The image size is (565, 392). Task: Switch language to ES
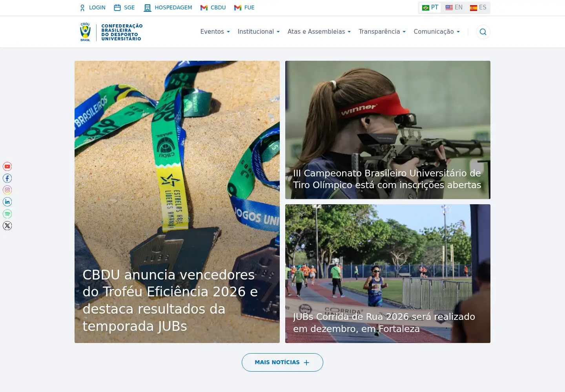pos(478,7)
